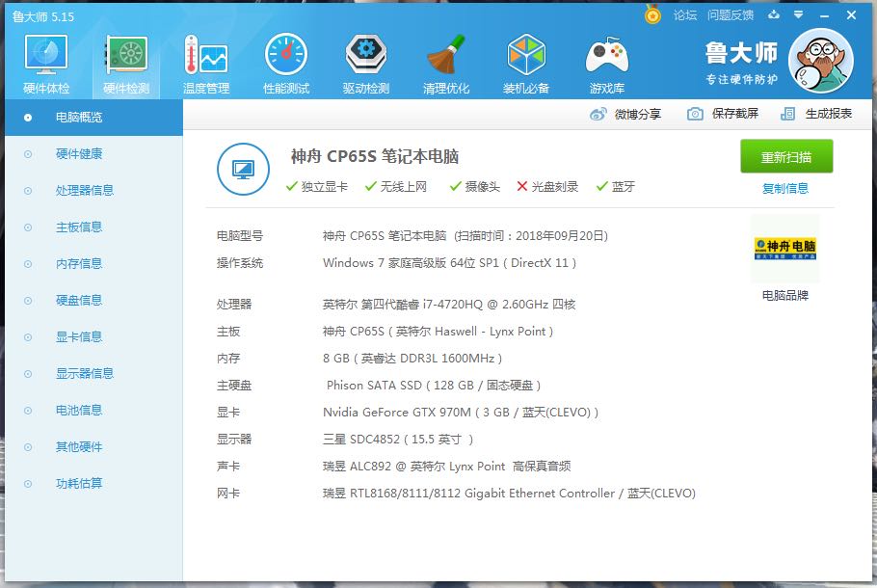This screenshot has width=877, height=588.
Task: Click 生成报表 to generate report
Action: pyautogui.click(x=816, y=114)
